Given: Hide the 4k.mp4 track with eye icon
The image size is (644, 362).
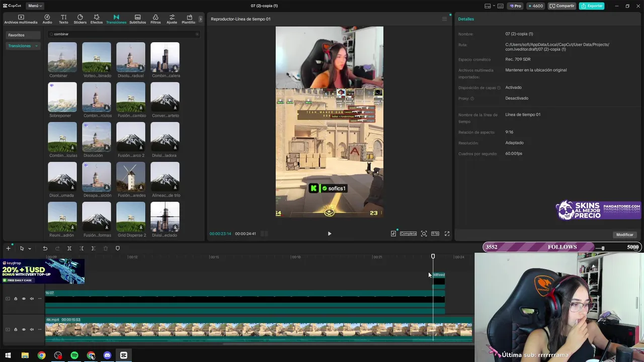Looking at the screenshot, I should (24, 329).
